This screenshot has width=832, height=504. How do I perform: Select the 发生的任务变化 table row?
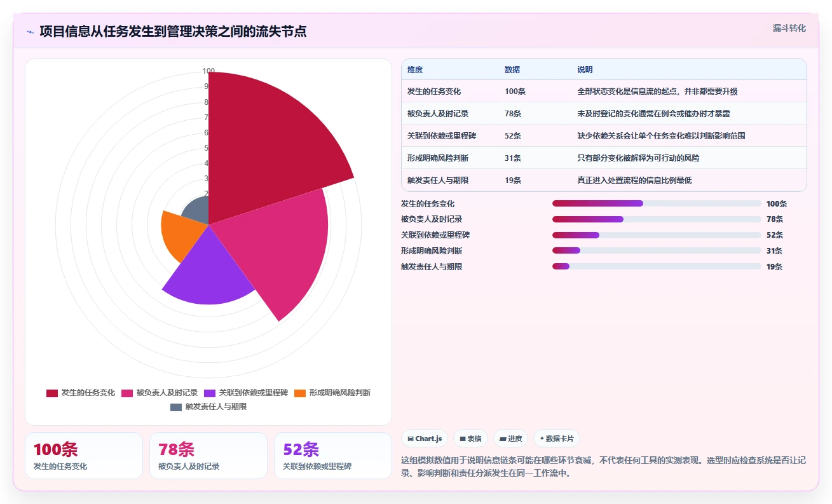(x=604, y=91)
